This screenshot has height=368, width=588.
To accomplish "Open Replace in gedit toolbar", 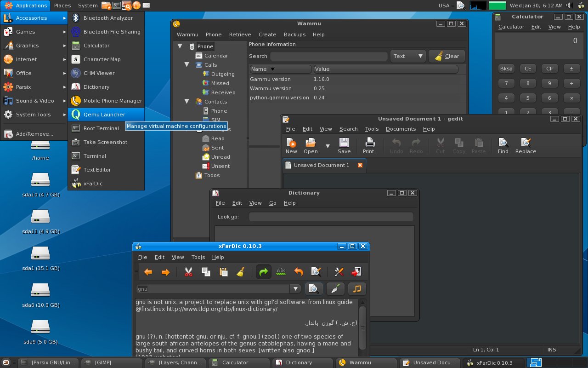I will click(x=526, y=145).
